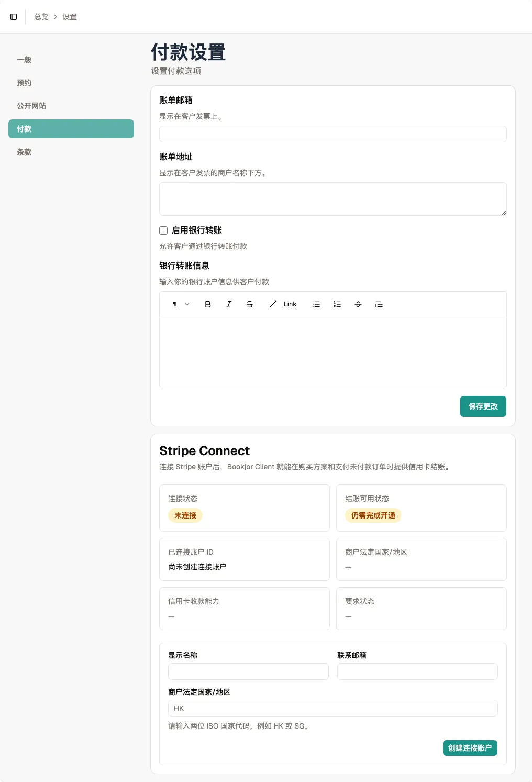Click the indent text icon

point(379,304)
